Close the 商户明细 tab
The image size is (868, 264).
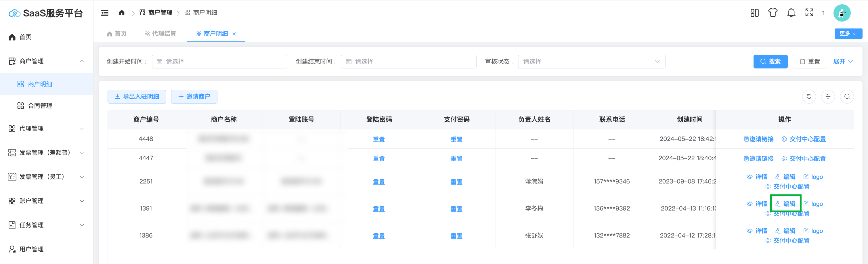234,34
